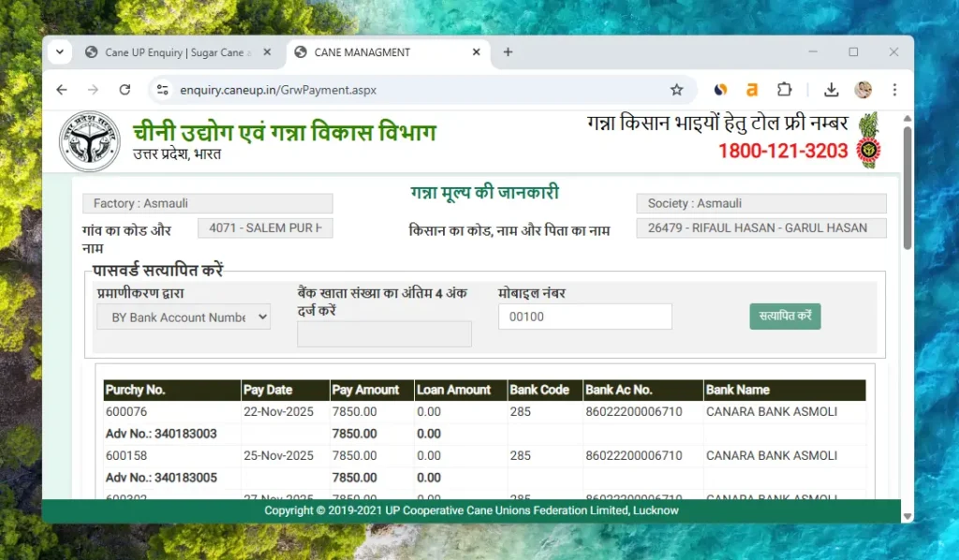The image size is (959, 560).
Task: Click the Chrome profile avatar
Action: 863,90
